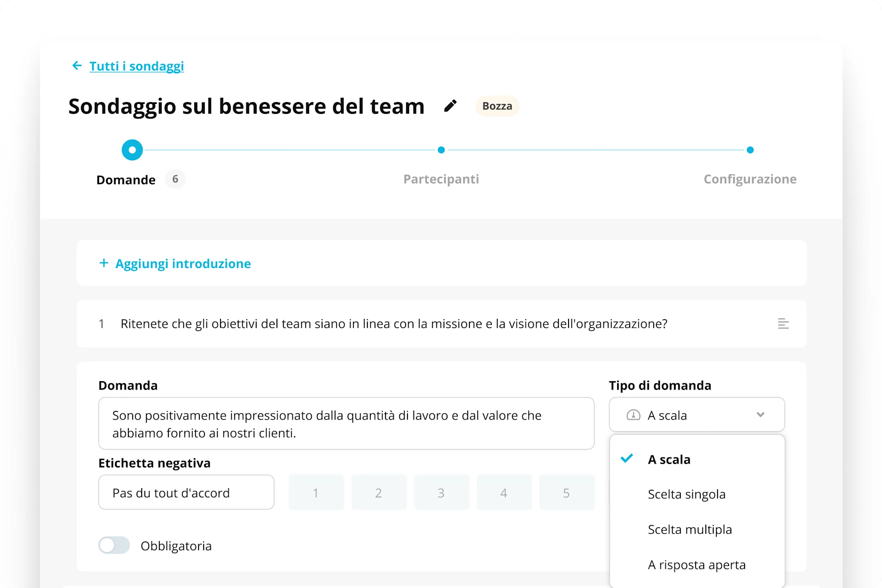Click the plus icon before Aggiungi introduzione
The image size is (882, 588).
pyautogui.click(x=104, y=263)
